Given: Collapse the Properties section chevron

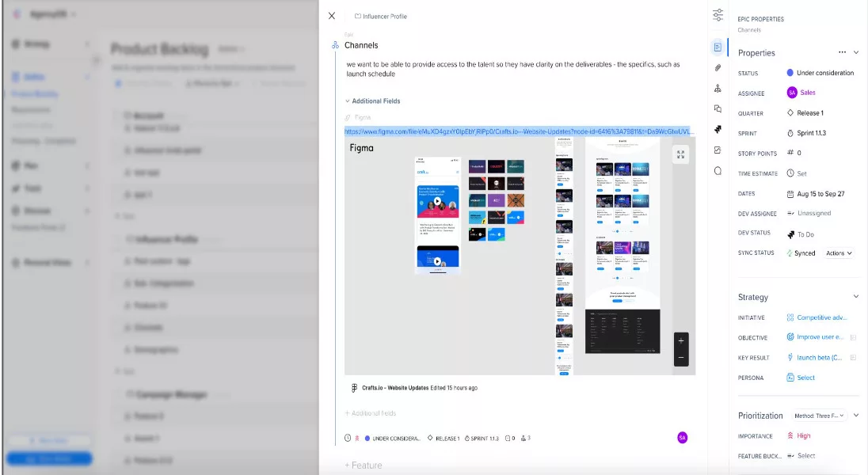Looking at the screenshot, I should (856, 52).
